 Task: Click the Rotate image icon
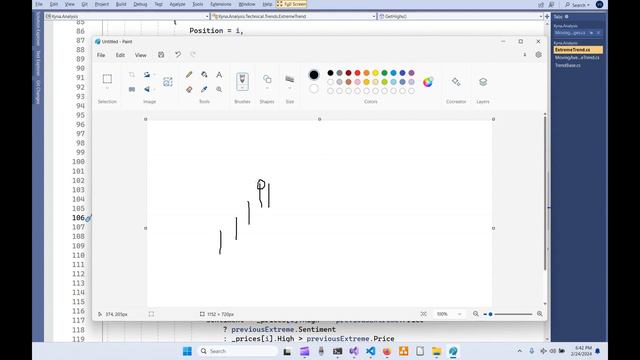point(147,75)
